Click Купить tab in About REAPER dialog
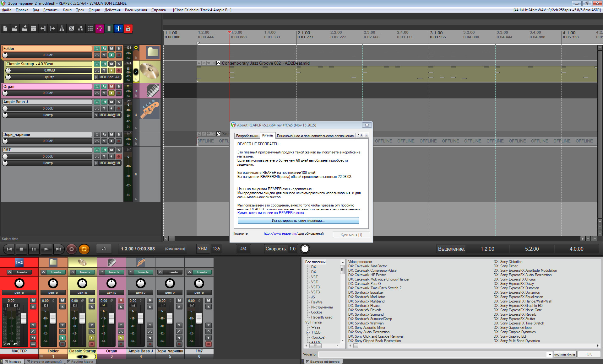The height and width of the screenshot is (364, 603). pyautogui.click(x=266, y=135)
